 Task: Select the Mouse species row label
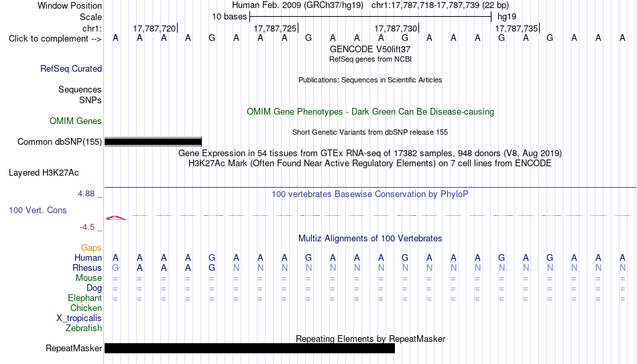pyautogui.click(x=89, y=278)
